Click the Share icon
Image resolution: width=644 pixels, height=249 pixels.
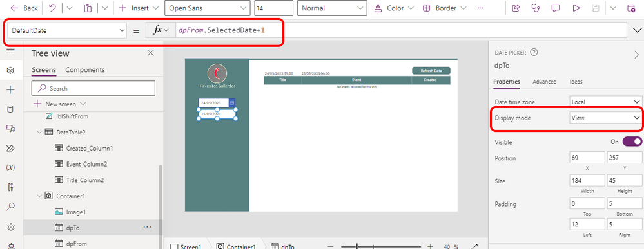tap(516, 8)
